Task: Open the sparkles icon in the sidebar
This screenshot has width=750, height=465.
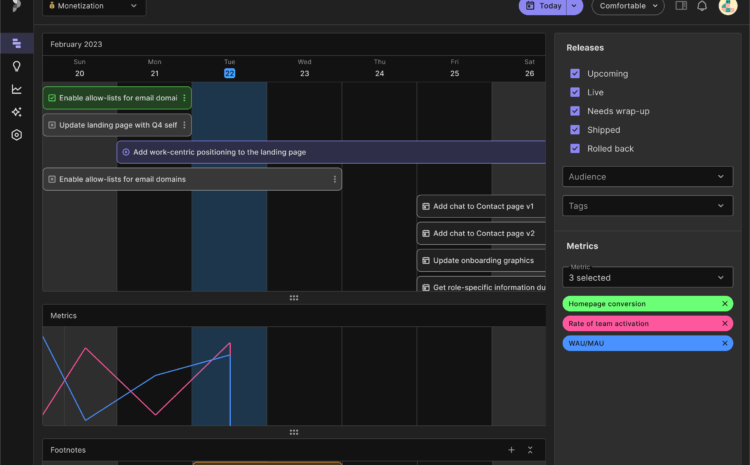Action: click(17, 112)
